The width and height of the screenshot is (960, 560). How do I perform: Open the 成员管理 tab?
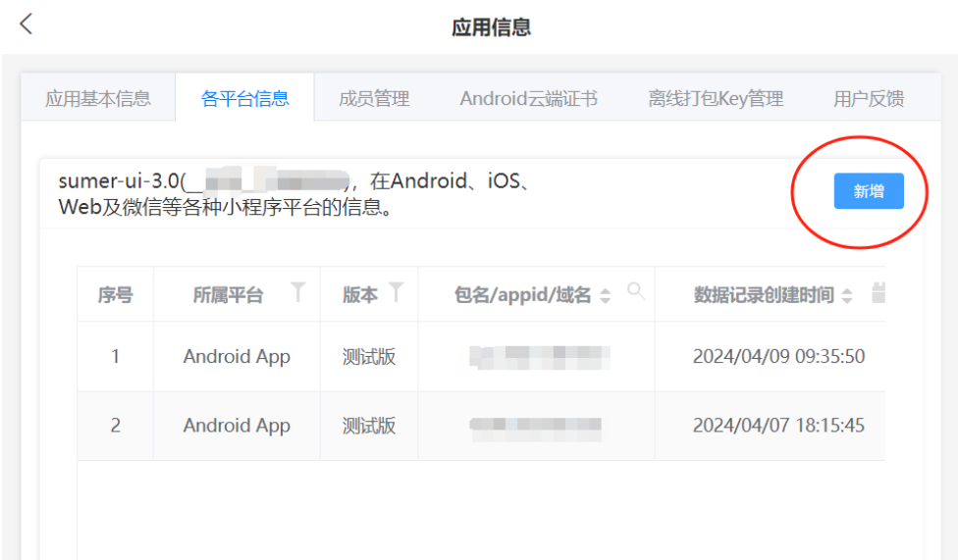[374, 98]
